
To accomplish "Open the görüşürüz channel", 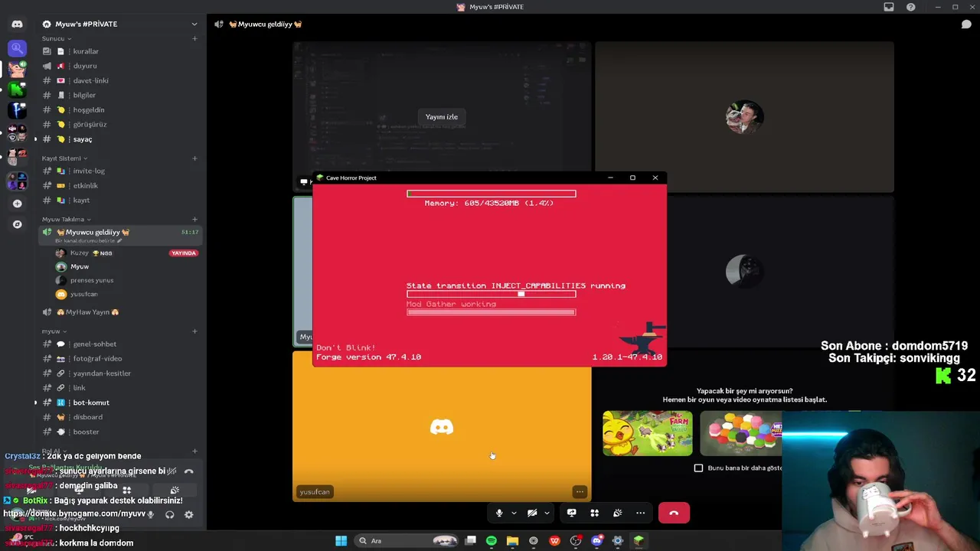I will tap(119, 124).
